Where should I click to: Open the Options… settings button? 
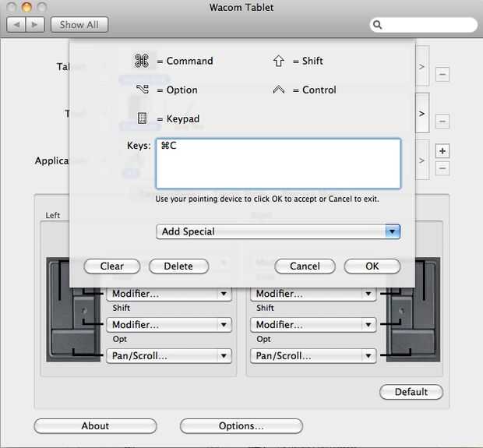pos(241,426)
